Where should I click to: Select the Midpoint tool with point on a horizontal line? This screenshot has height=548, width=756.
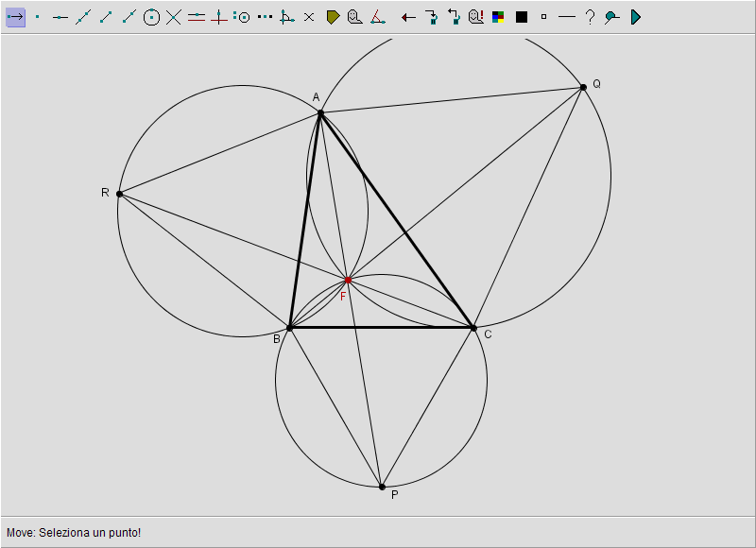[x=60, y=17]
